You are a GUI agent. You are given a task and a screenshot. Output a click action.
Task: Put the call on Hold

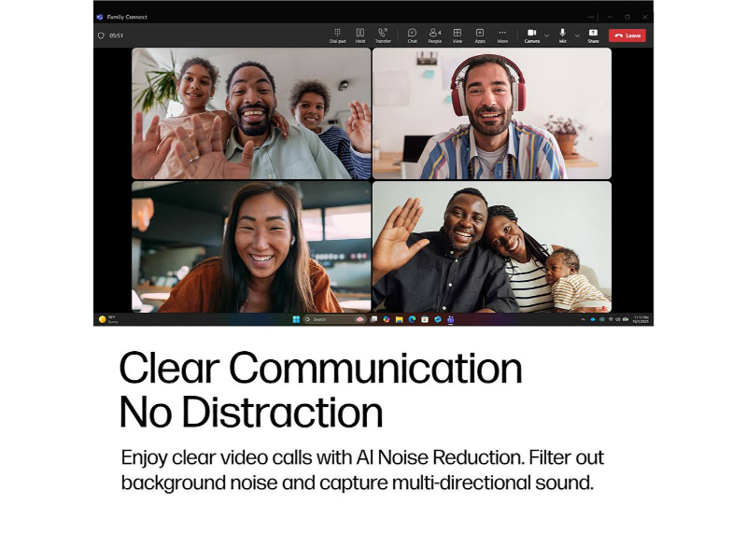click(x=360, y=35)
